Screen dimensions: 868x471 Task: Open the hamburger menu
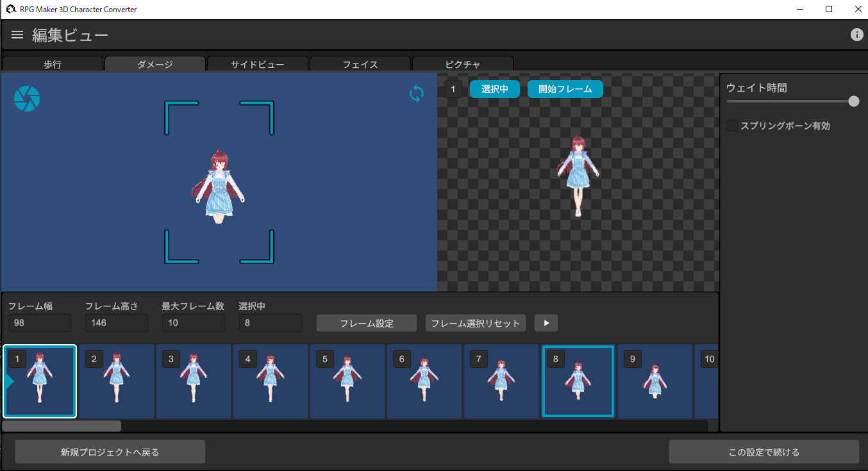pyautogui.click(x=17, y=35)
